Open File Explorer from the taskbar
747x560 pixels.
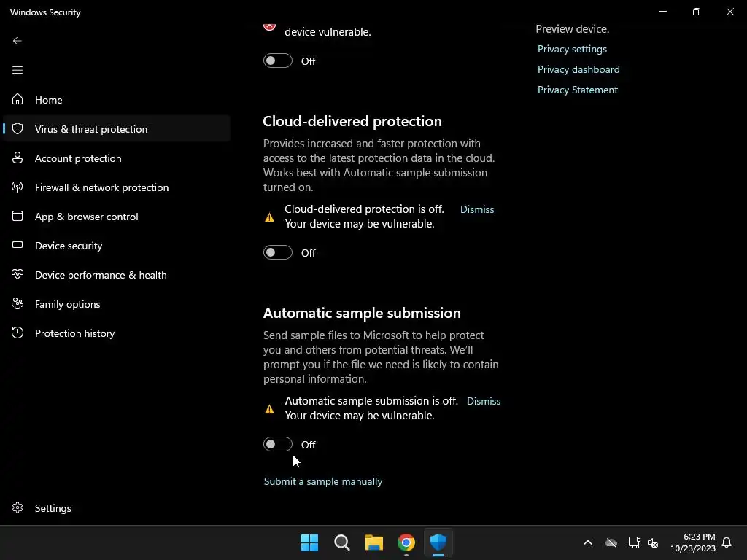pos(374,542)
